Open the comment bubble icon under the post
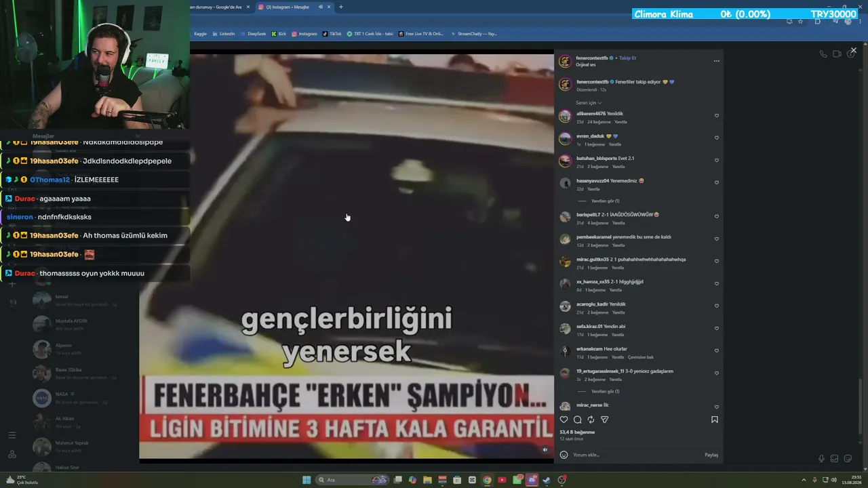Image resolution: width=868 pixels, height=488 pixels. click(x=577, y=420)
